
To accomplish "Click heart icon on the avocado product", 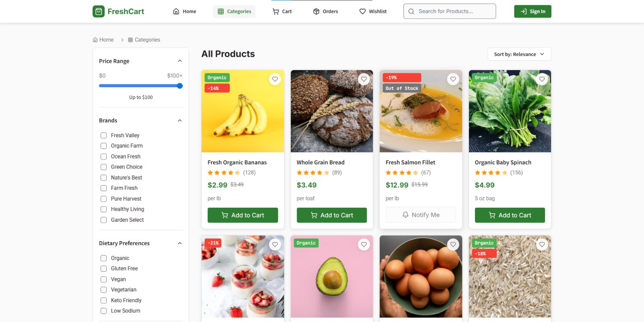I will point(364,244).
